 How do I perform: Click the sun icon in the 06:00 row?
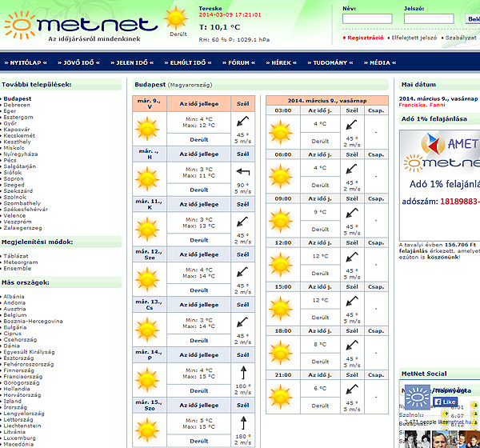point(281,176)
